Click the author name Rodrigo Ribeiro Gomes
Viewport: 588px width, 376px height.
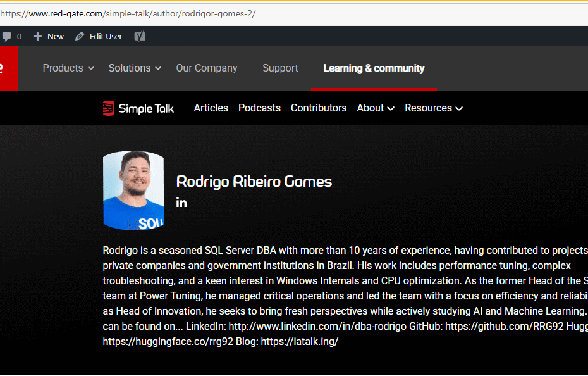tap(254, 182)
